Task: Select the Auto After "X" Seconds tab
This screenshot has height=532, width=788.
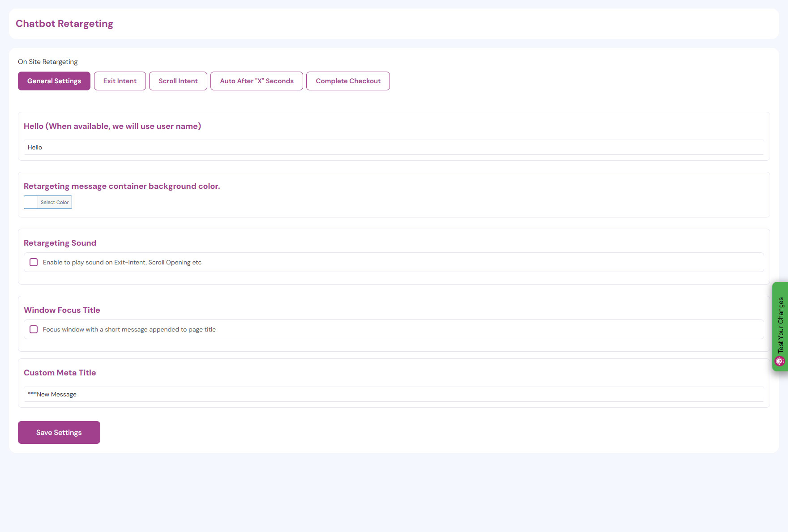Action: (257, 81)
